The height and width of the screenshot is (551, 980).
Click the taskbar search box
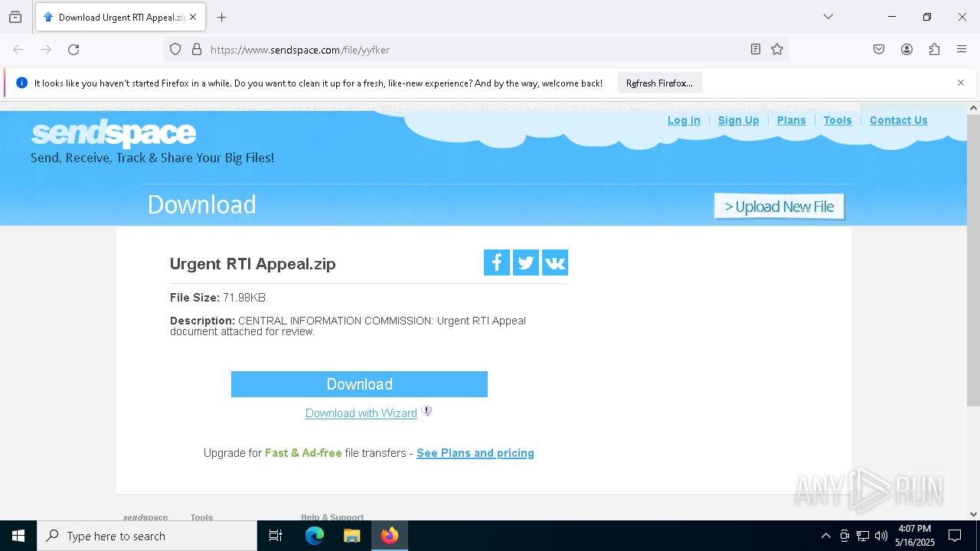coord(147,536)
